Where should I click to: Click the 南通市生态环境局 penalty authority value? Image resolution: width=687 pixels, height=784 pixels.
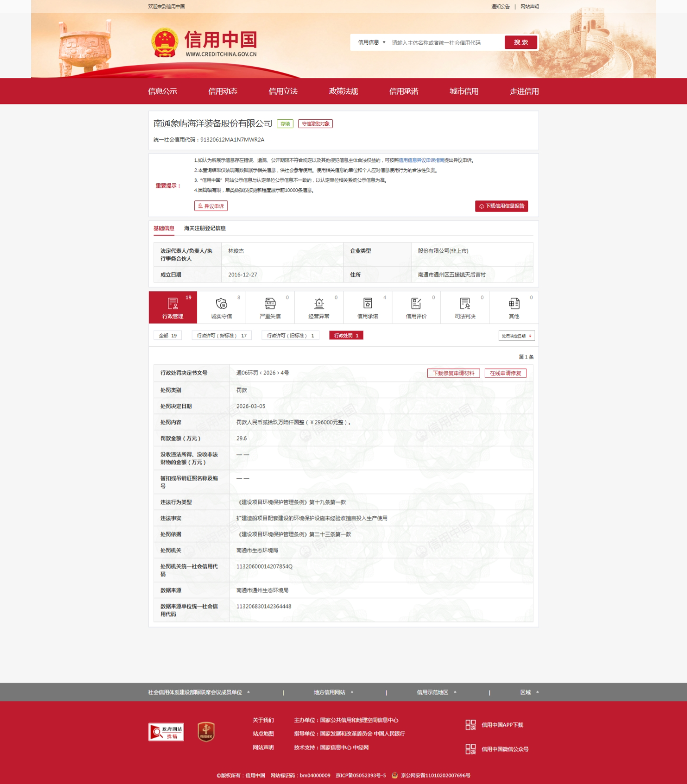(257, 550)
